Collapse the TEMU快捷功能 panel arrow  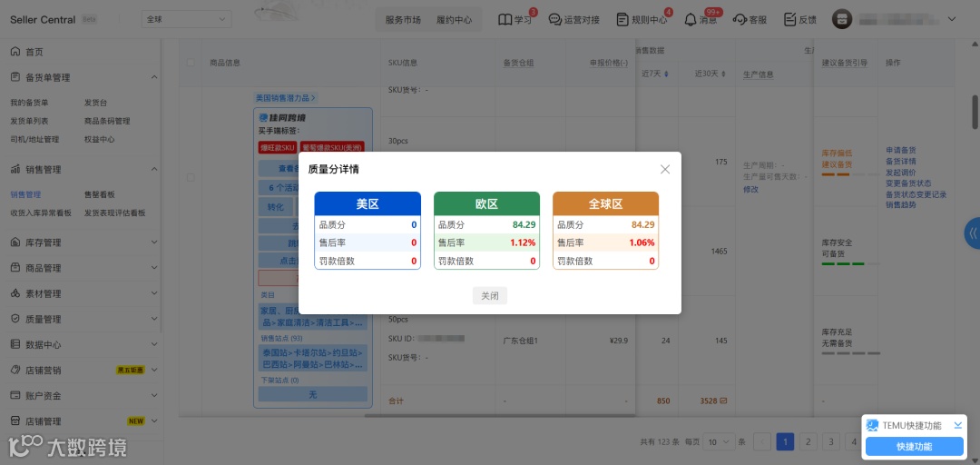[x=957, y=426]
